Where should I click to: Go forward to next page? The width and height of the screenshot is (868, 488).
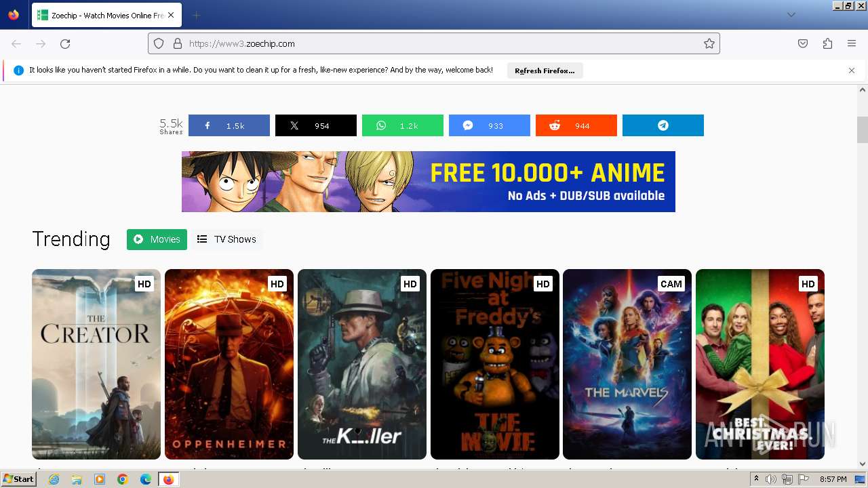(41, 43)
